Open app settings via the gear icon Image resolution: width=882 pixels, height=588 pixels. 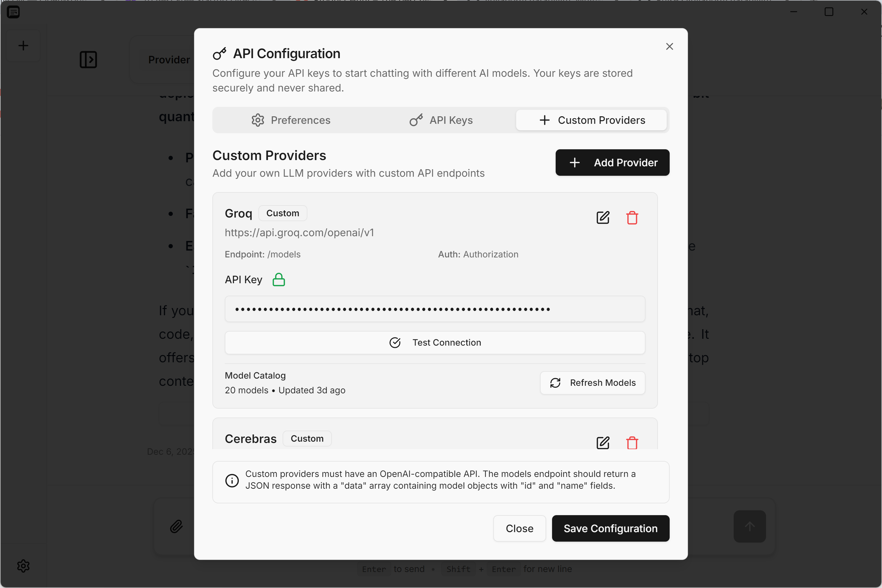pyautogui.click(x=23, y=566)
